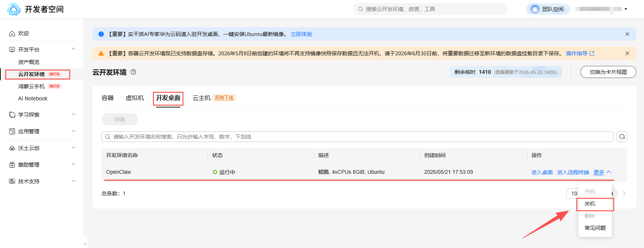The image size is (644, 248).
Task: Focus the top global search field
Action: pos(430,9)
